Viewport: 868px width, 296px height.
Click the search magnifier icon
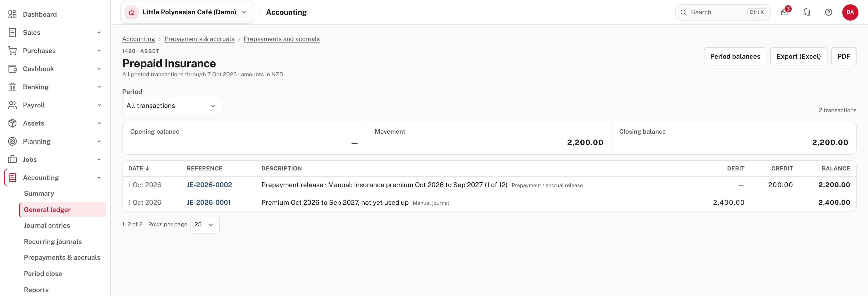click(x=683, y=12)
